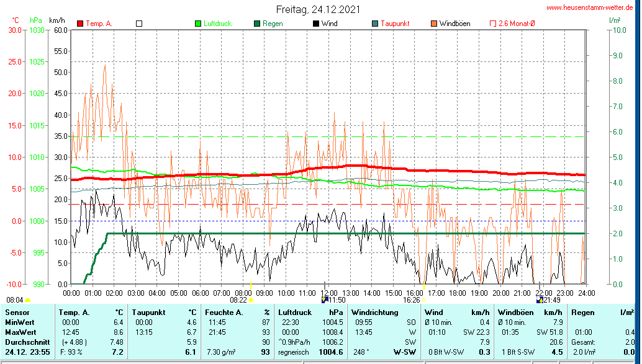The height and width of the screenshot is (364, 642).
Task: Click the '09:55' wind direction time
Action: point(364,322)
